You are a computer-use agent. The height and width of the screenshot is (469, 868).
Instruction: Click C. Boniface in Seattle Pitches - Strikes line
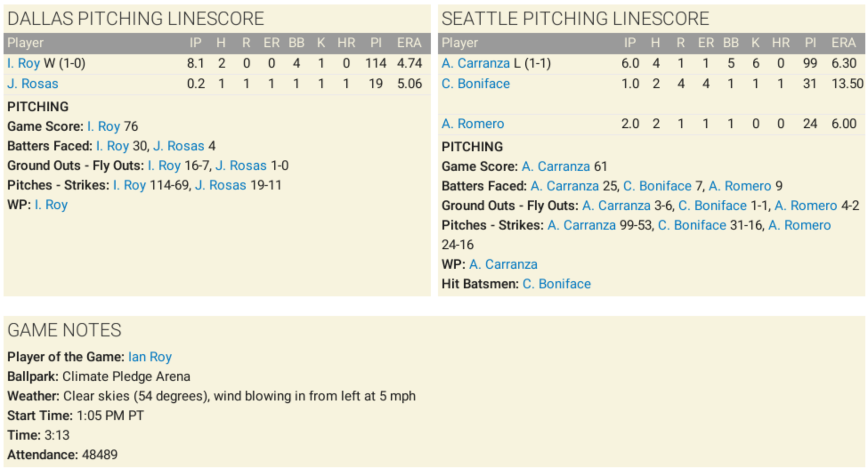tap(692, 225)
